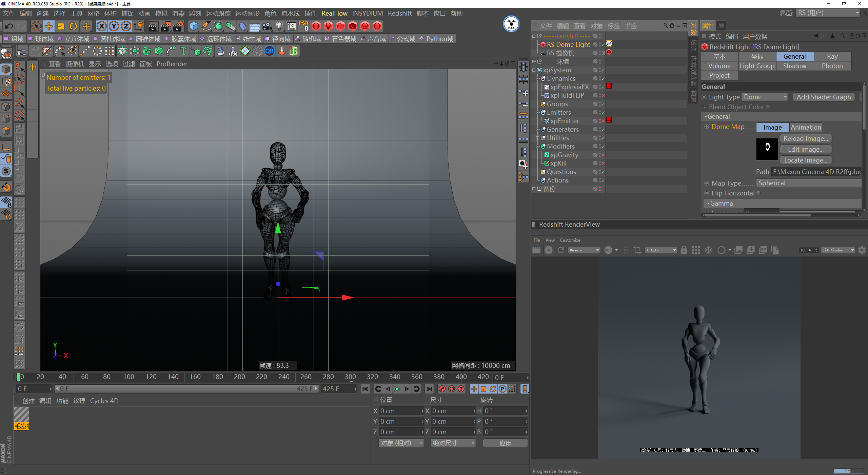Toggle xpGravity enabled state
Image resolution: width=868 pixels, height=475 pixels.
pyautogui.click(x=603, y=155)
